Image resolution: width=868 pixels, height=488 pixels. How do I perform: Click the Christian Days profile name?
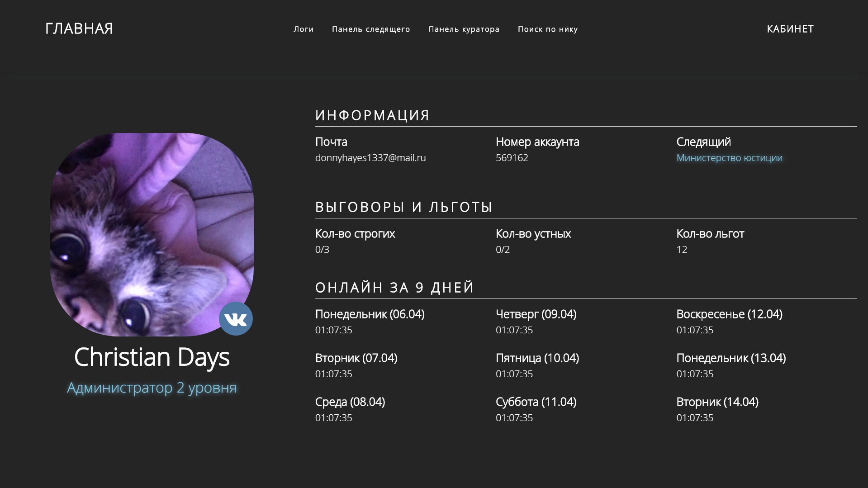tap(152, 357)
